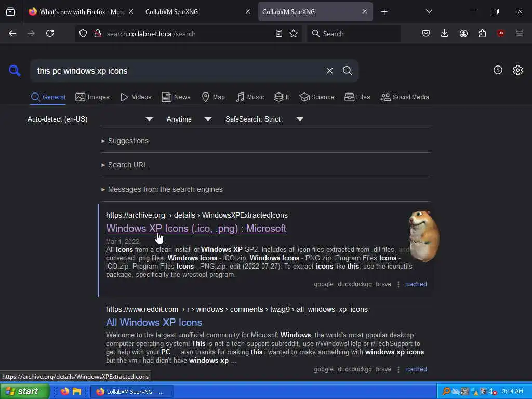
Task: Reload the current page
Action: coord(50,34)
